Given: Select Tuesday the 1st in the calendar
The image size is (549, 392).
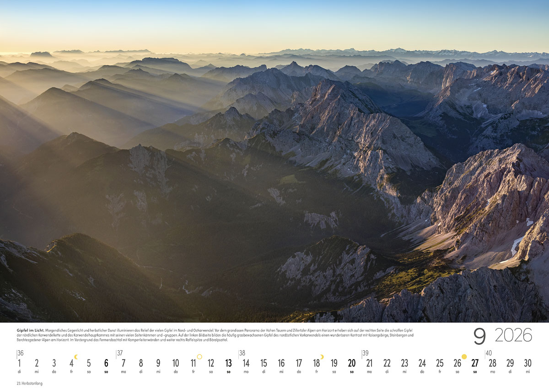Looking at the screenshot, I should coord(19,363).
